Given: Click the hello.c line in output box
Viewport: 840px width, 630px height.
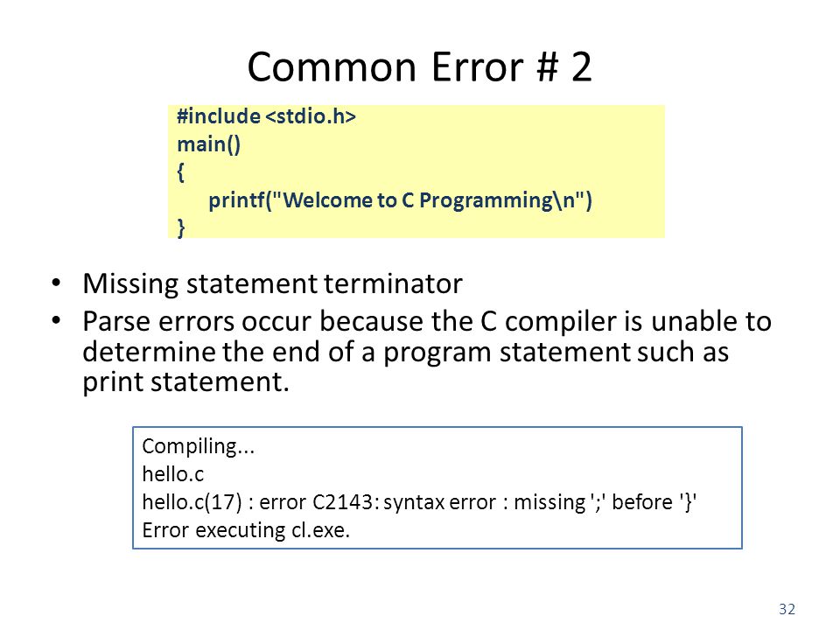Looking at the screenshot, I should (173, 474).
